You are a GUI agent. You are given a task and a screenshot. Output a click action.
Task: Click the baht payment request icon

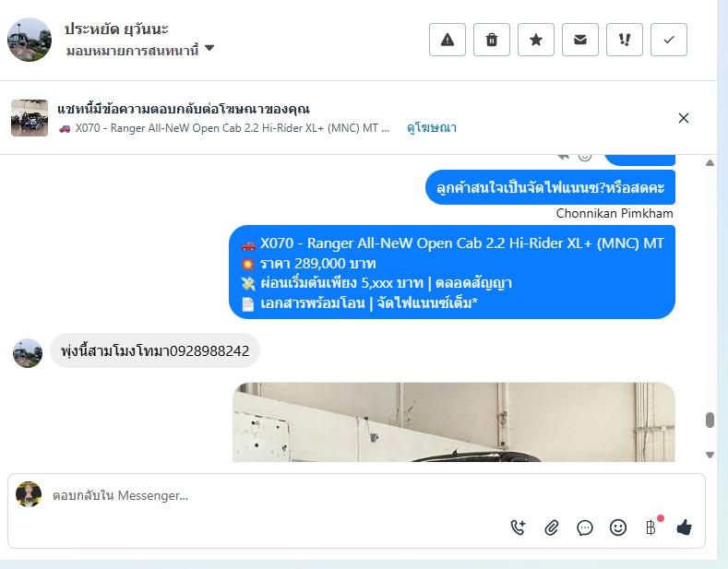click(x=650, y=528)
